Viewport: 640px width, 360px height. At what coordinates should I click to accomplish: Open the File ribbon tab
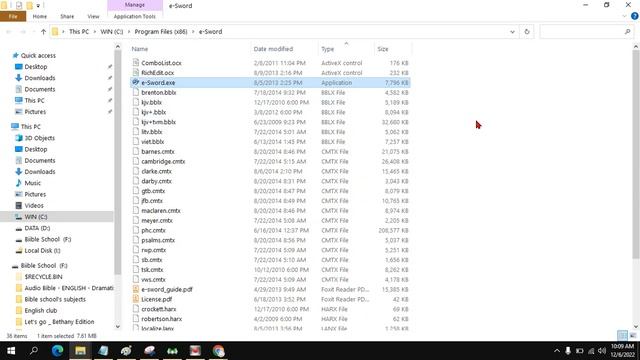point(13,16)
